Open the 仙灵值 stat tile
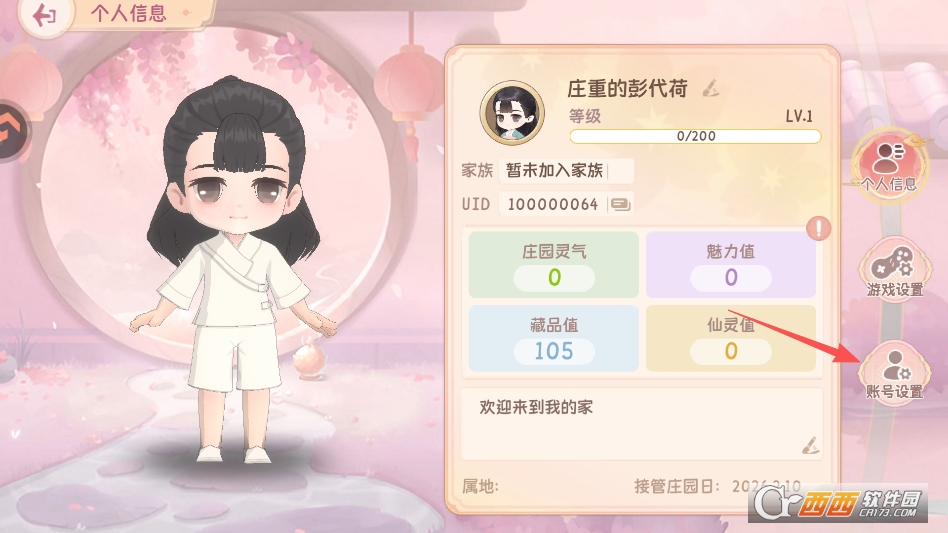The height and width of the screenshot is (533, 948). pos(731,338)
